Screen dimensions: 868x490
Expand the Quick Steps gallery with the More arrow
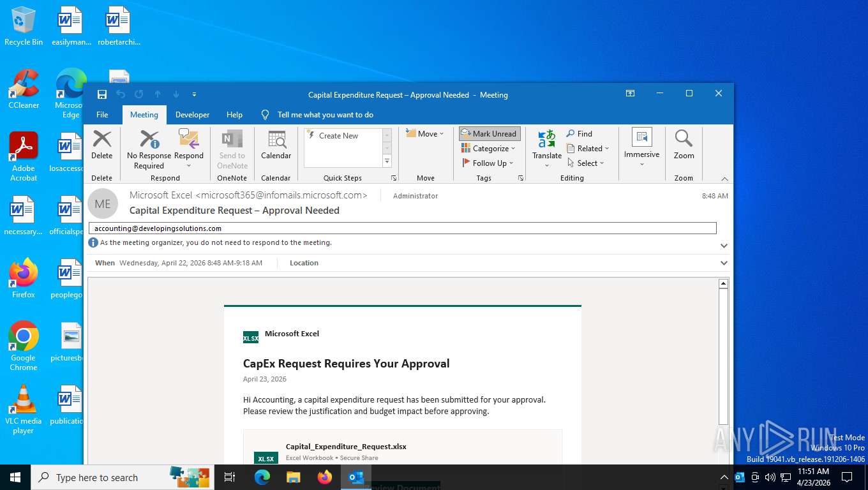[387, 162]
